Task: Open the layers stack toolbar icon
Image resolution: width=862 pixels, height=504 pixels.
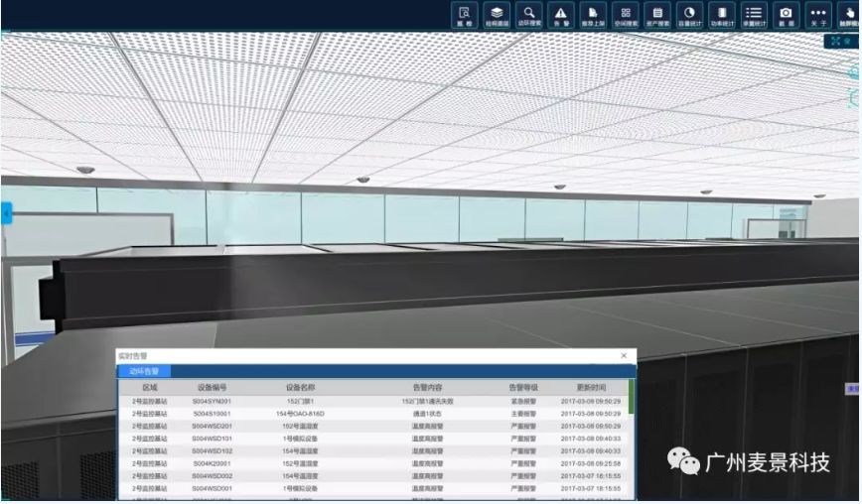Action: point(498,15)
